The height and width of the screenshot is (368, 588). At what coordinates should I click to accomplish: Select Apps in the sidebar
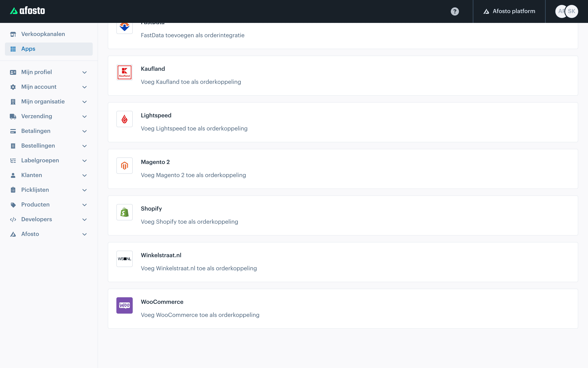coord(49,49)
